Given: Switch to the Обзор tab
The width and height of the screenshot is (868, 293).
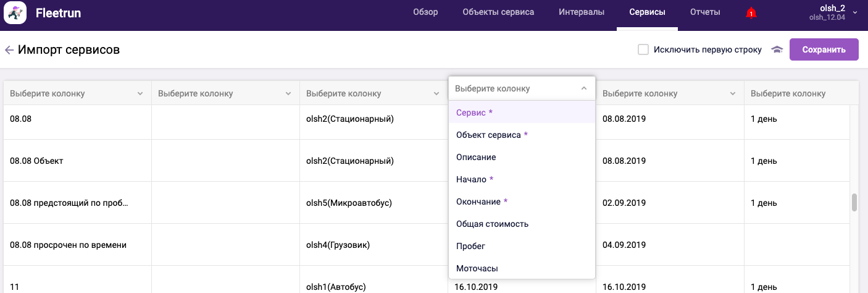Looking at the screenshot, I should click(425, 12).
